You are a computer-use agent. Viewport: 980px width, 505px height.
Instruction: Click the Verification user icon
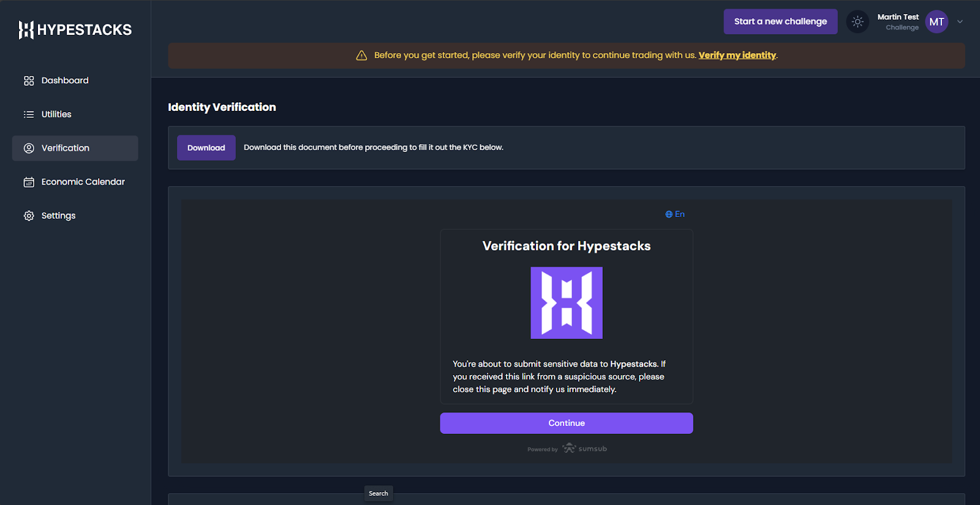pos(29,148)
